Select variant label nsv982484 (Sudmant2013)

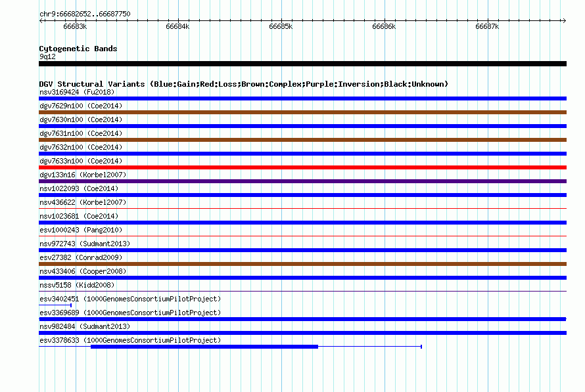pos(85,326)
